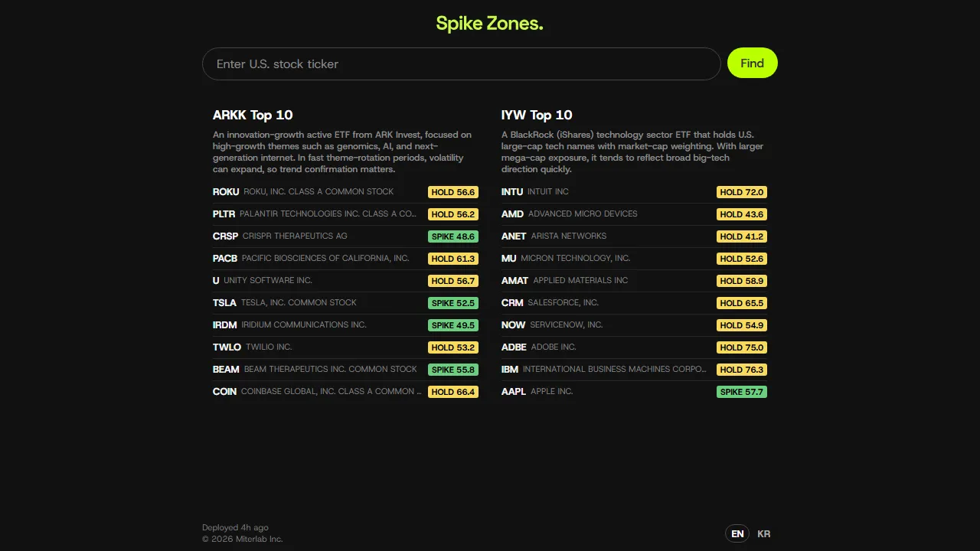Click the stock ticker input field
The height and width of the screenshot is (551, 980).
461,64
